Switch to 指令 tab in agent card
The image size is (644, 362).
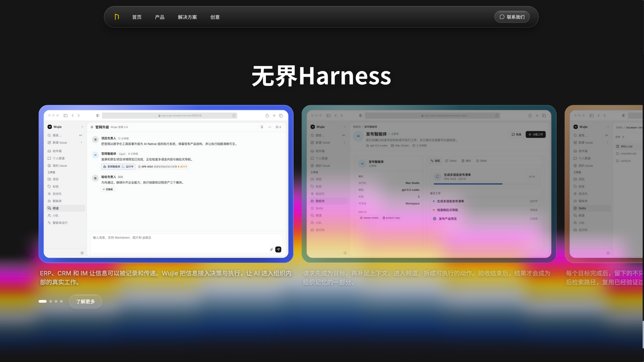point(467,161)
